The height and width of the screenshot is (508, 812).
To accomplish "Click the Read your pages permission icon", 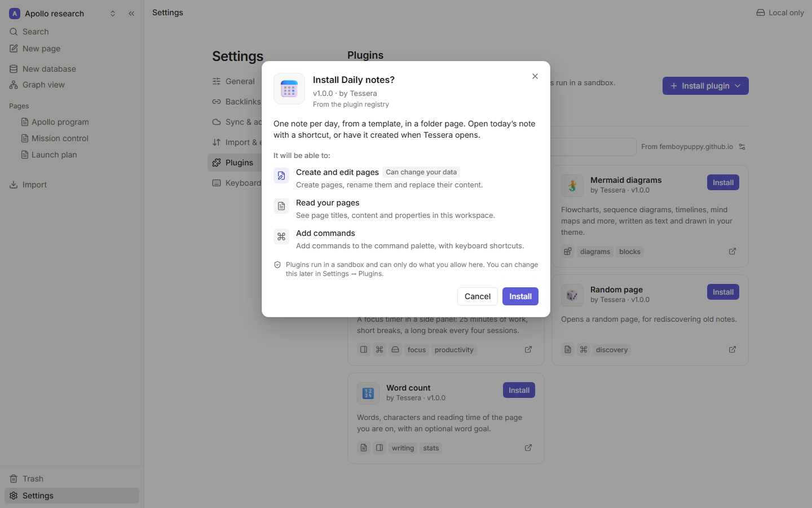I will (281, 206).
